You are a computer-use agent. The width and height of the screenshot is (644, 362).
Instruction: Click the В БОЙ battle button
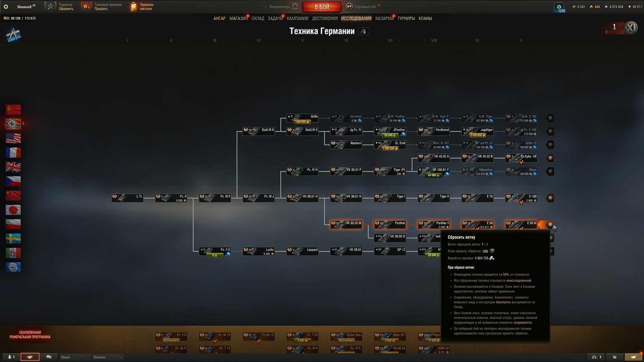point(322,7)
